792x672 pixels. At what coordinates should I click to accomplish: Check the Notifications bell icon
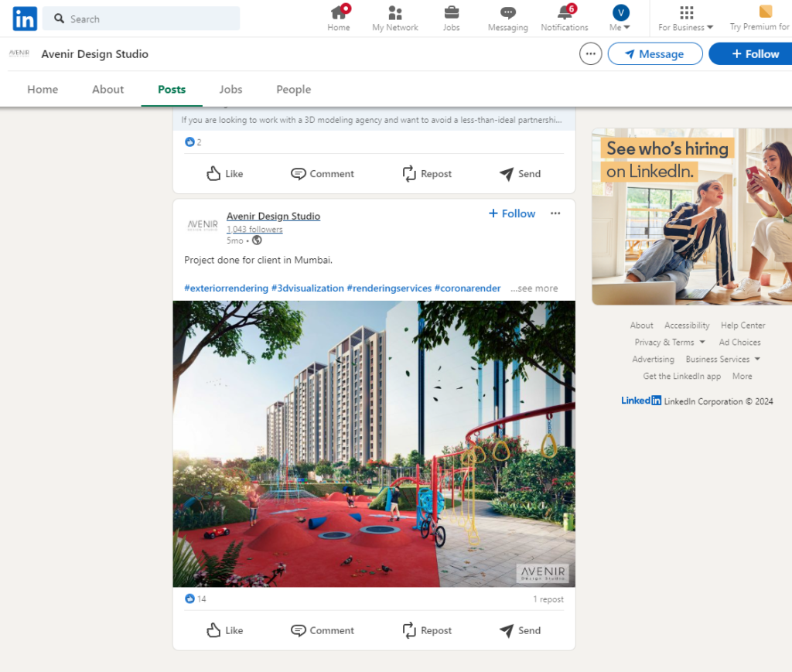(565, 13)
